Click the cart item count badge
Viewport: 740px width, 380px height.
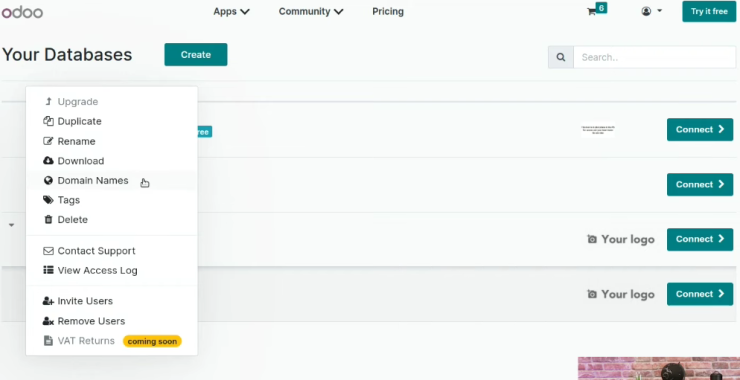pos(601,8)
